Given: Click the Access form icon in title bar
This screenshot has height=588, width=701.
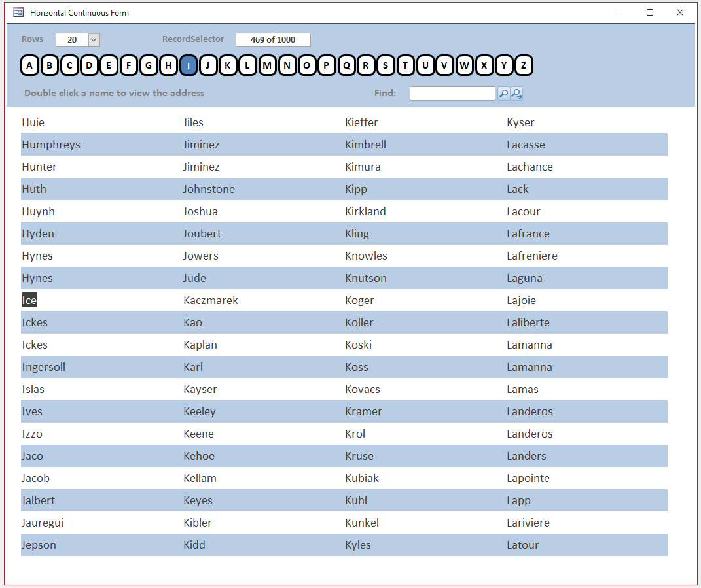Looking at the screenshot, I should coord(18,12).
